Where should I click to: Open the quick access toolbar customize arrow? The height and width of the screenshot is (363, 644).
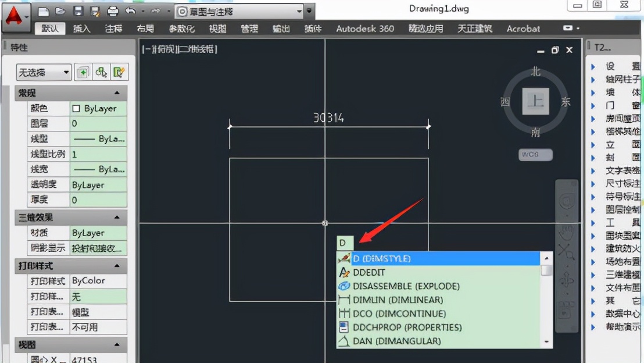click(x=309, y=12)
